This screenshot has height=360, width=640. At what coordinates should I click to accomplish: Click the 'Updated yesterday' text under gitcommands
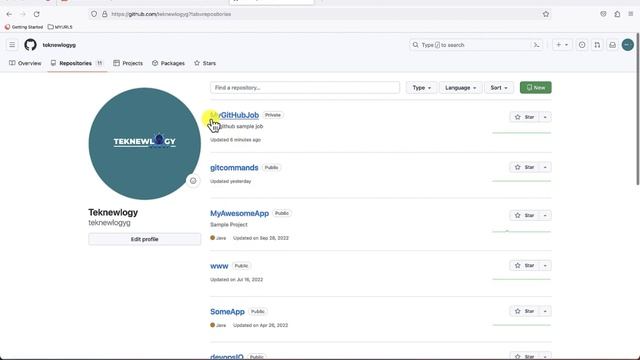(231, 181)
